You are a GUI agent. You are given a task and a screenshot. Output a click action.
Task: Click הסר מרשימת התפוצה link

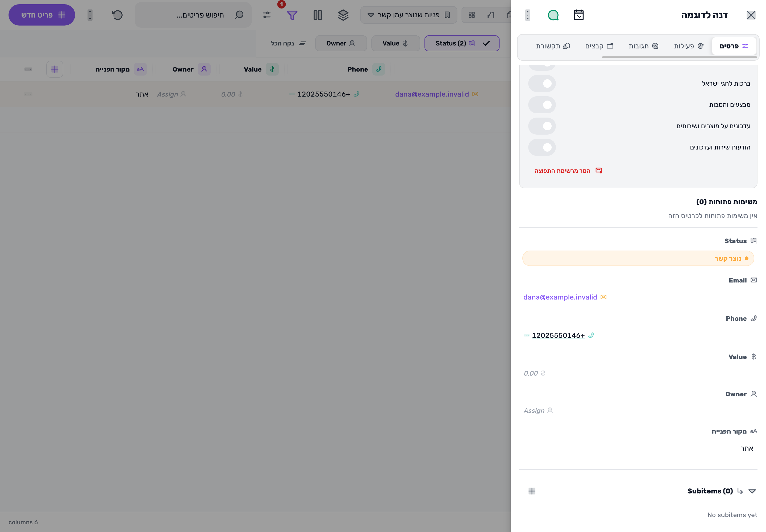568,171
